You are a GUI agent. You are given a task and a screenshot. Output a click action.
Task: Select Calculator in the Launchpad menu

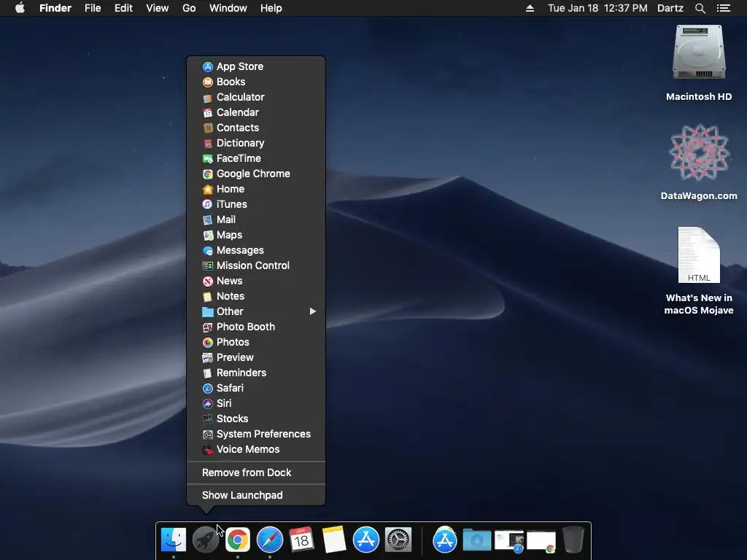(256, 97)
